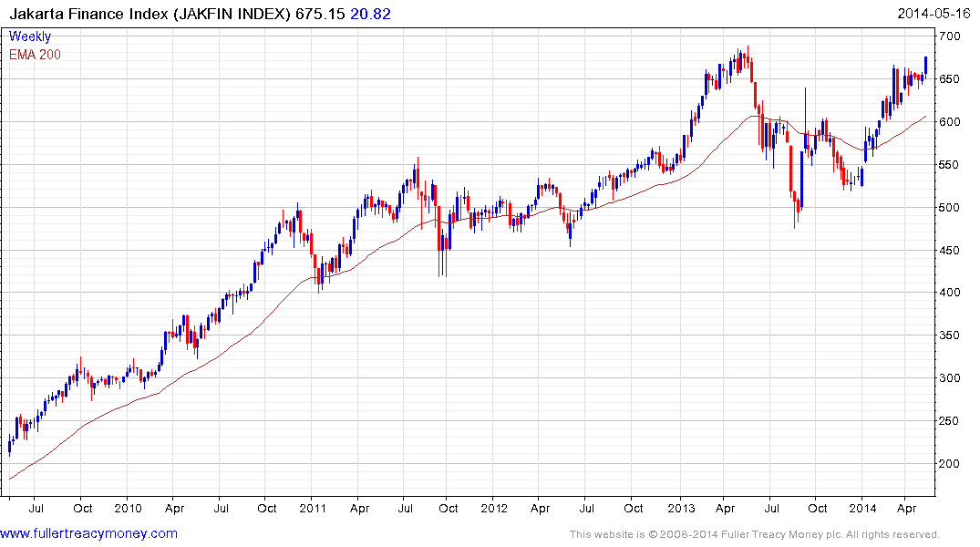Click the latest blue weekly candle near 675
The width and height of the screenshot is (980, 547).
click(x=925, y=66)
